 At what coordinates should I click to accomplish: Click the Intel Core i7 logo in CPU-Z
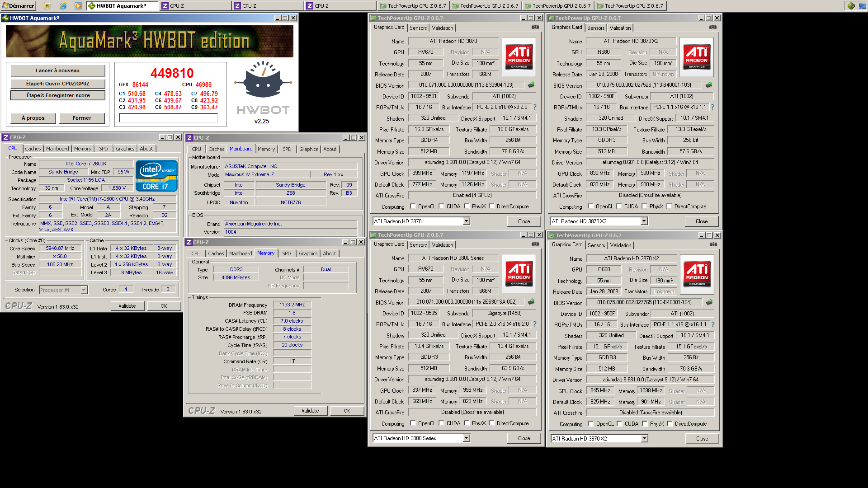coord(156,176)
